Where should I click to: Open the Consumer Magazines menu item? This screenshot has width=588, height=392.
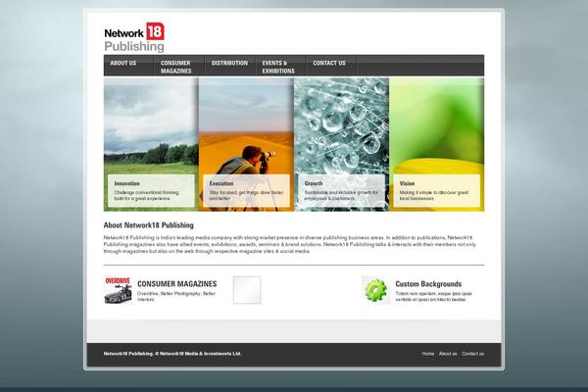[x=175, y=67]
